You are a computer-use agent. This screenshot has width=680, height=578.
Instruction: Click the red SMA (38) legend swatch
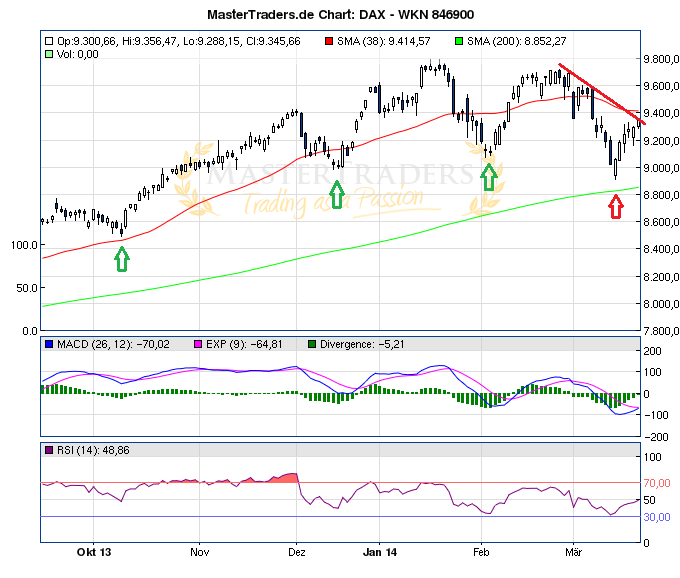click(x=329, y=41)
